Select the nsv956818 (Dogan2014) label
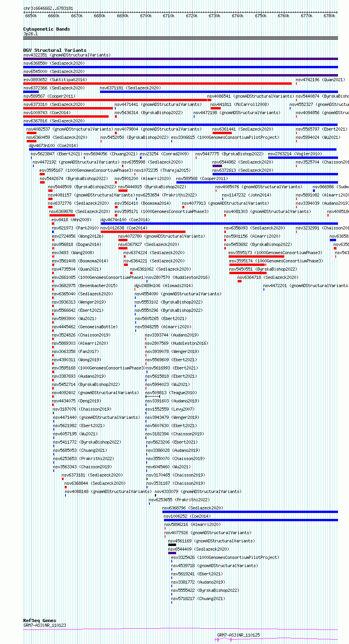This screenshot has width=349, height=644. [76, 244]
